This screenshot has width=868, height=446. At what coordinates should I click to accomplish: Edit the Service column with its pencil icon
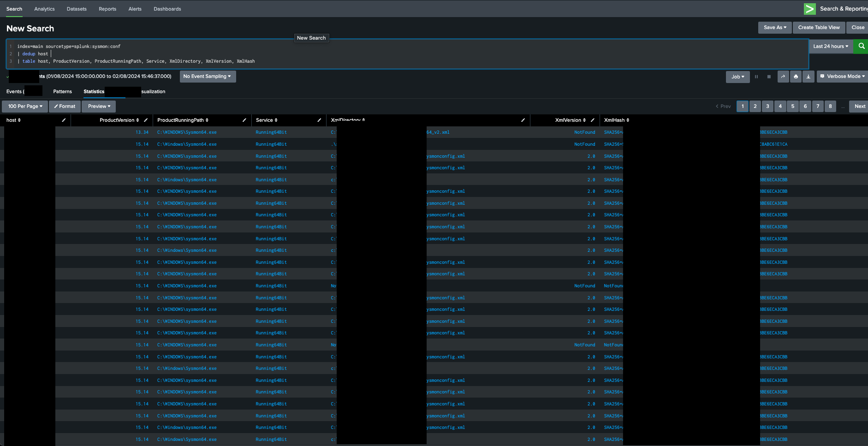(319, 120)
